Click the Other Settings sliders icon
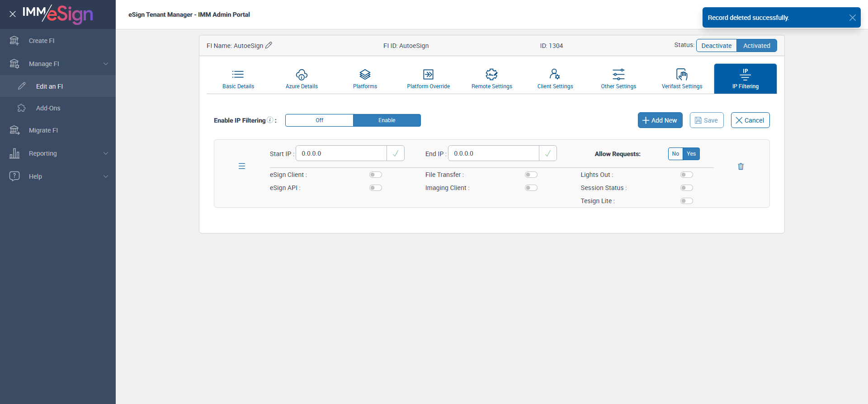The image size is (868, 404). tap(618, 74)
